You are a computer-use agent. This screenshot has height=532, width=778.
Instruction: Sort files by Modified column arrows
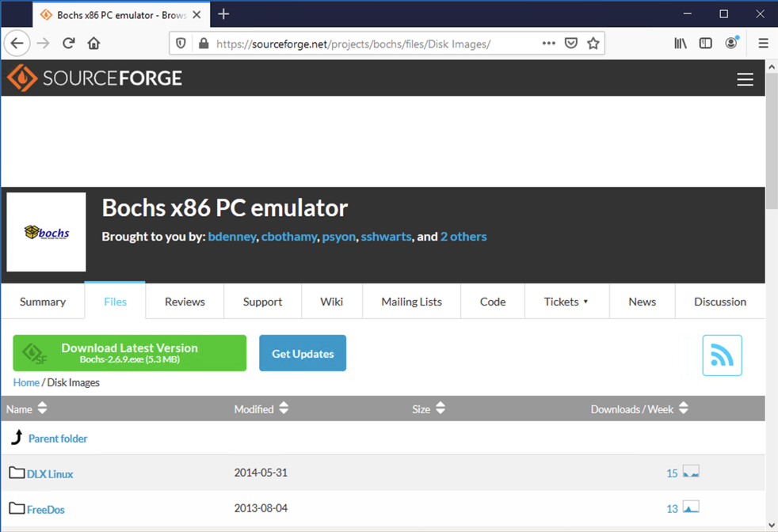click(x=284, y=408)
